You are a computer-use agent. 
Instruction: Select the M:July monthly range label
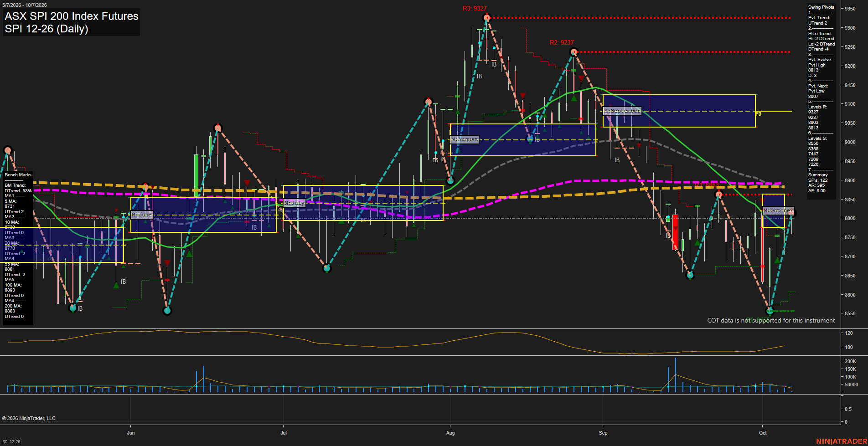(x=294, y=203)
